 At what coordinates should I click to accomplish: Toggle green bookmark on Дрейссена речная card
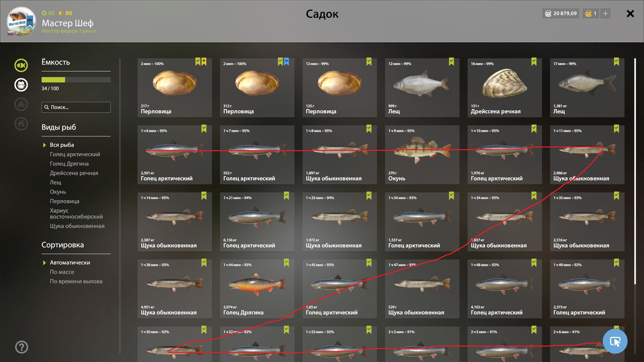pyautogui.click(x=534, y=62)
